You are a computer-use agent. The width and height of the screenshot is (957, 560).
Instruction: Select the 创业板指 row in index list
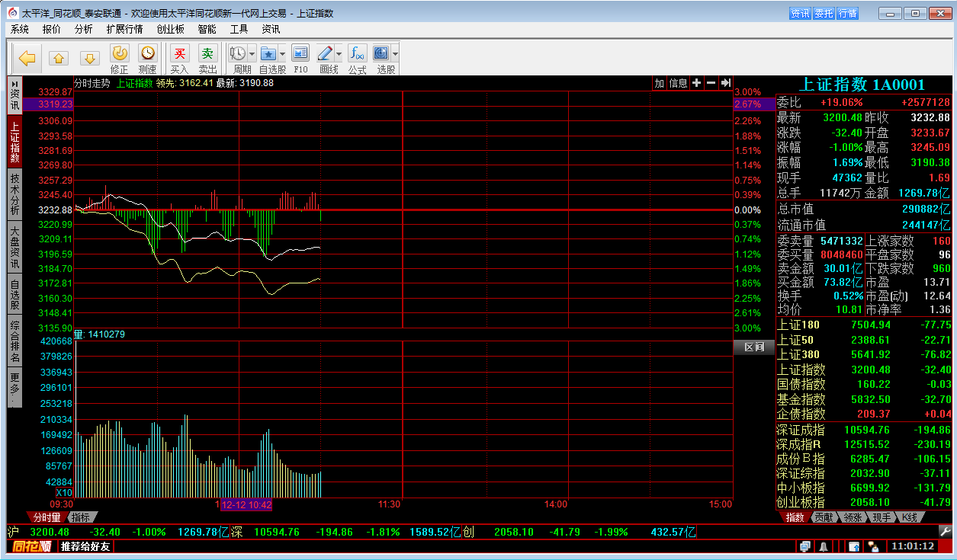pos(864,503)
